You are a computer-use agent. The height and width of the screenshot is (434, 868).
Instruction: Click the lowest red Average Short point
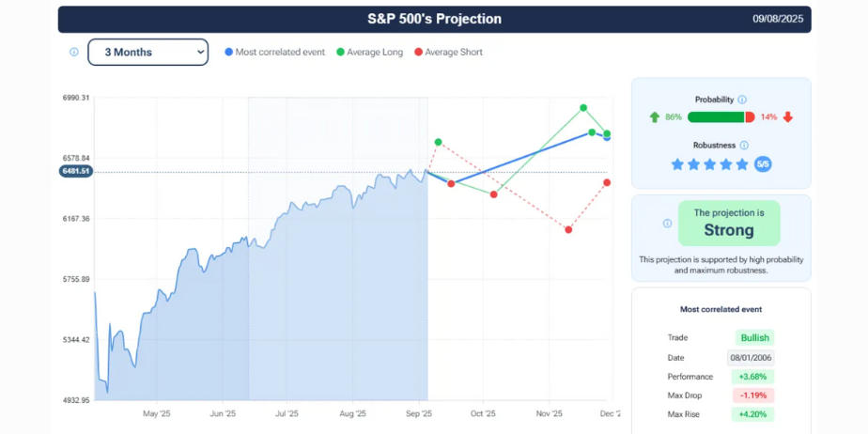(x=568, y=229)
